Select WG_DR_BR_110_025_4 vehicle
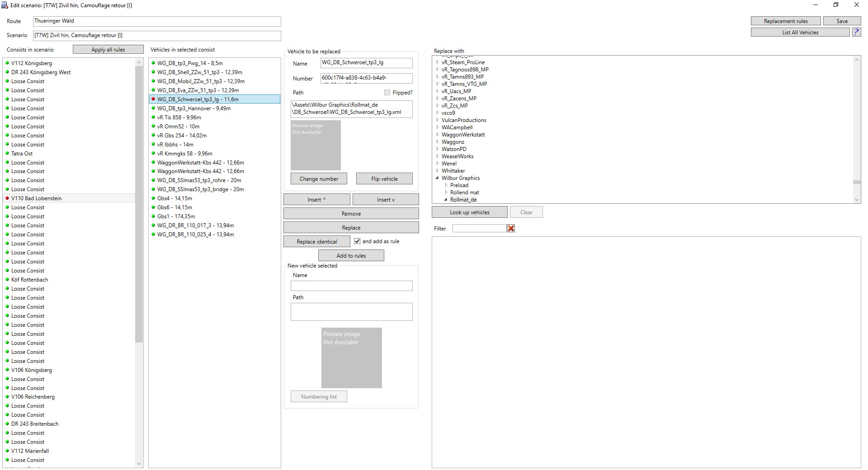 tap(195, 235)
